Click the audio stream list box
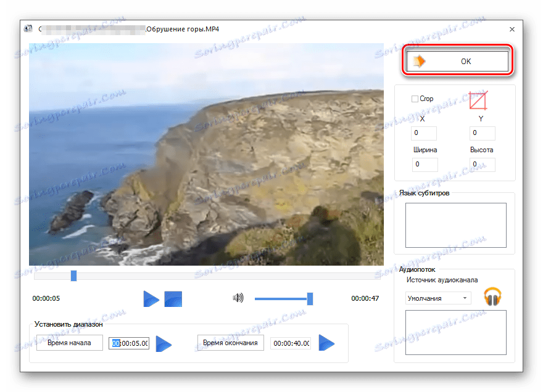Viewport: 543px width, 392px height. pyautogui.click(x=456, y=332)
